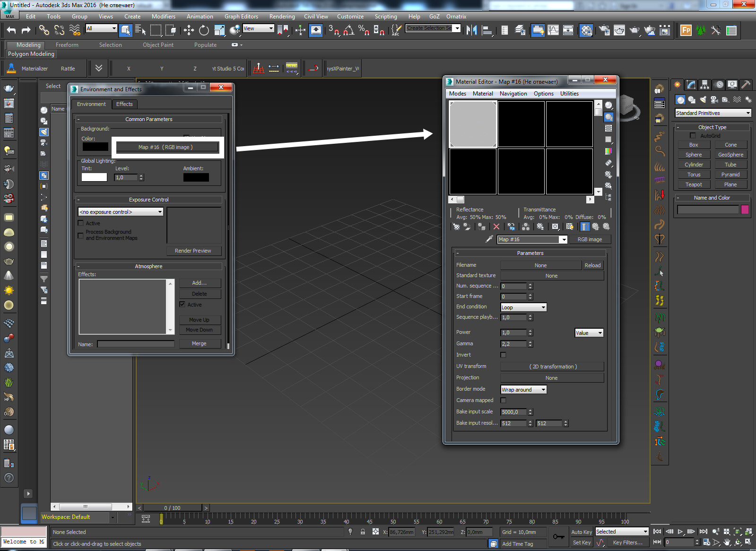Click the Redo arrow icon
The height and width of the screenshot is (551, 756).
(x=26, y=30)
